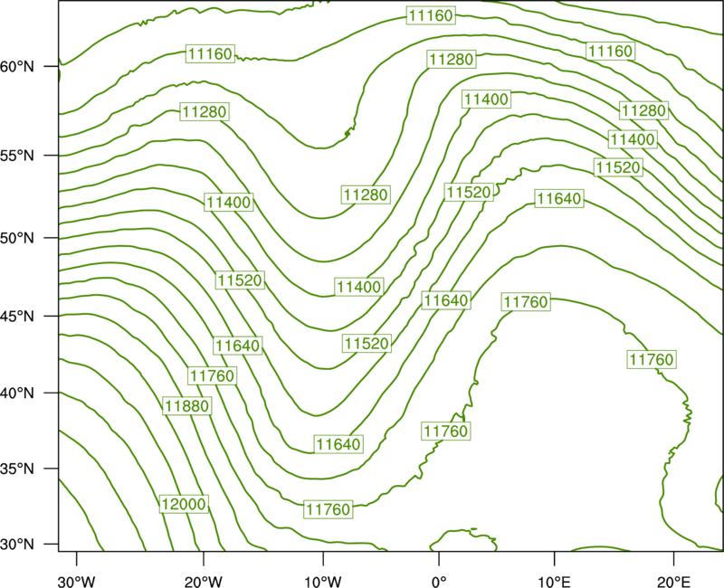Select the 40°N latitude axis label
The height and width of the screenshot is (588, 724).
pyautogui.click(x=17, y=394)
